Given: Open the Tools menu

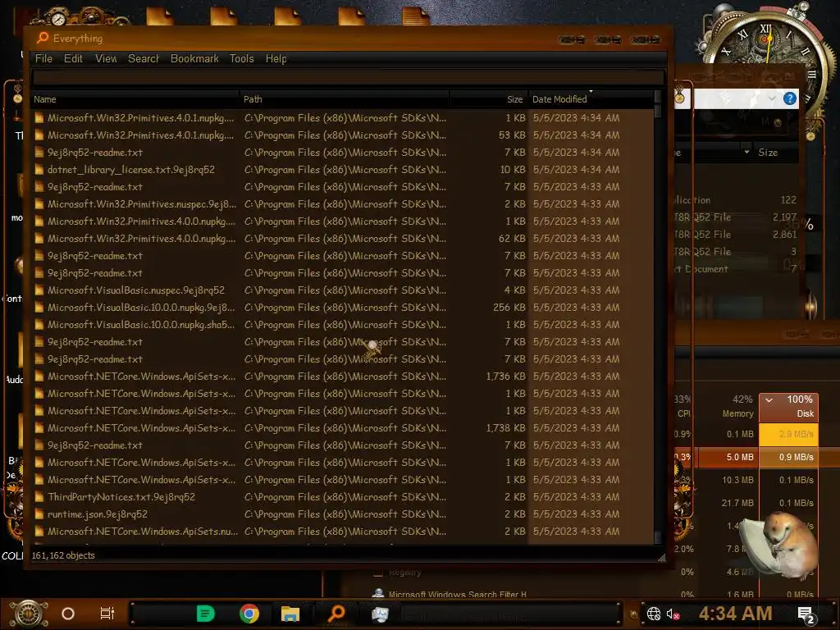Looking at the screenshot, I should pyautogui.click(x=242, y=58).
